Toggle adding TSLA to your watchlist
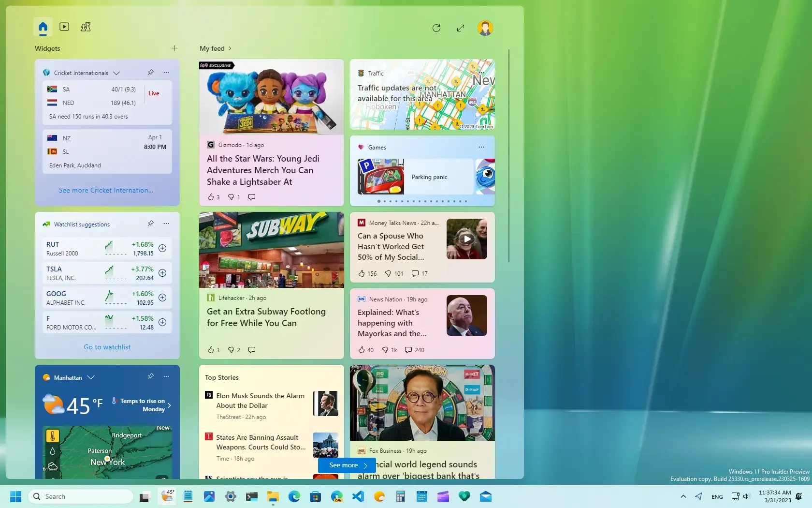This screenshot has width=812, height=508. (162, 273)
